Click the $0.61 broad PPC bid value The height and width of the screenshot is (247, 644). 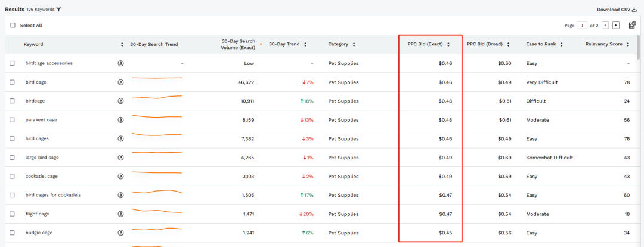pyautogui.click(x=505, y=120)
